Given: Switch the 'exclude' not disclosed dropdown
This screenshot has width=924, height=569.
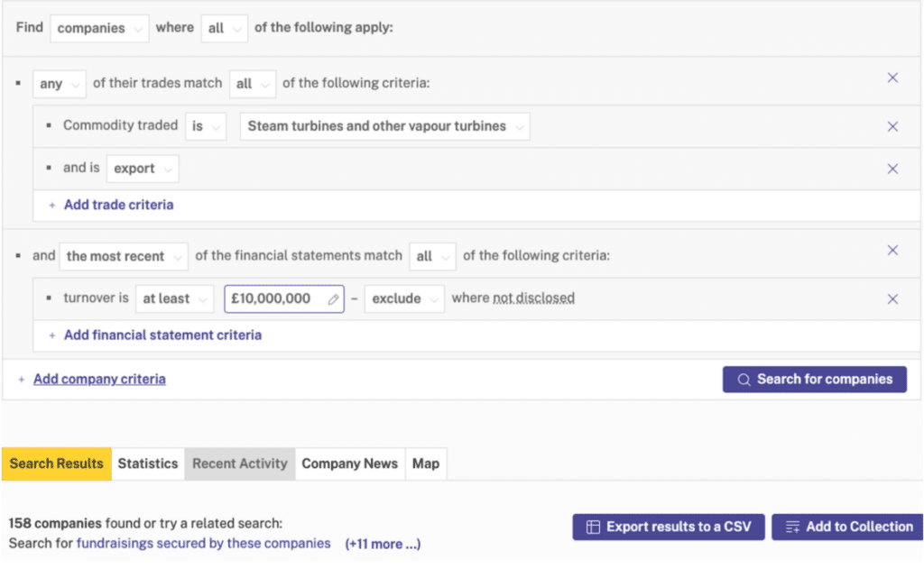Looking at the screenshot, I should (x=404, y=298).
